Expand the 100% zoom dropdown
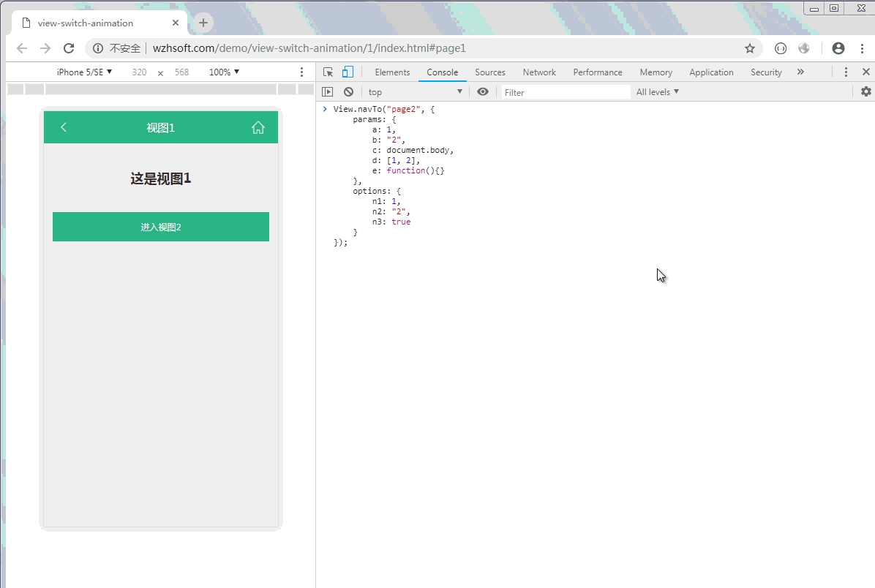This screenshot has width=875, height=588. tap(224, 72)
